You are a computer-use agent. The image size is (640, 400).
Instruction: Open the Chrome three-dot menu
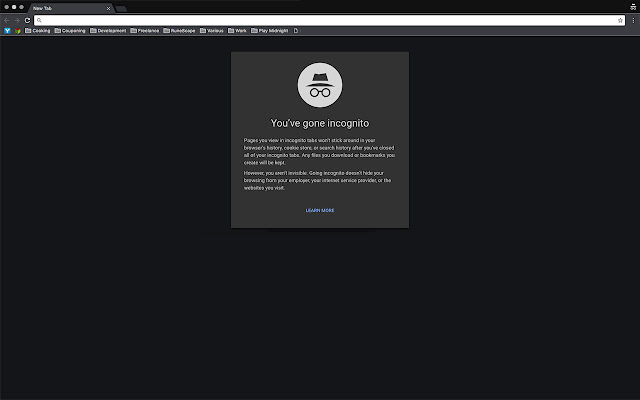(633, 20)
